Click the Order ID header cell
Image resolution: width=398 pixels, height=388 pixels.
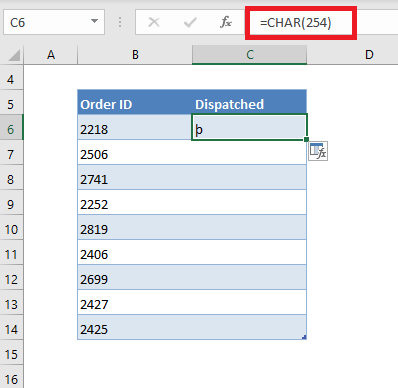click(135, 104)
